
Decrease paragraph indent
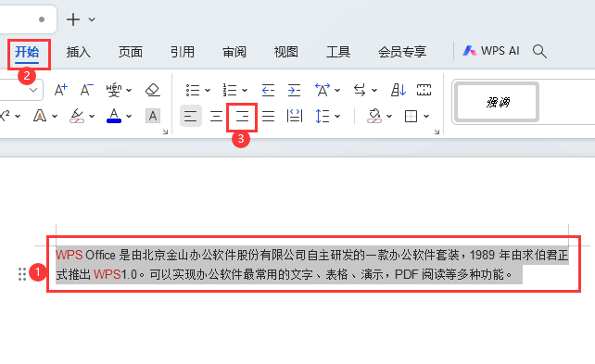268,90
